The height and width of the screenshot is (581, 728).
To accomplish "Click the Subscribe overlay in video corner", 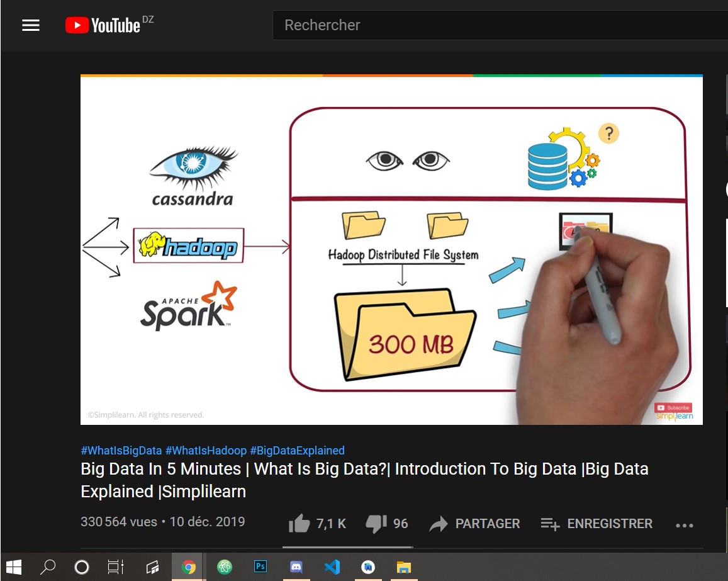I will pos(673,407).
